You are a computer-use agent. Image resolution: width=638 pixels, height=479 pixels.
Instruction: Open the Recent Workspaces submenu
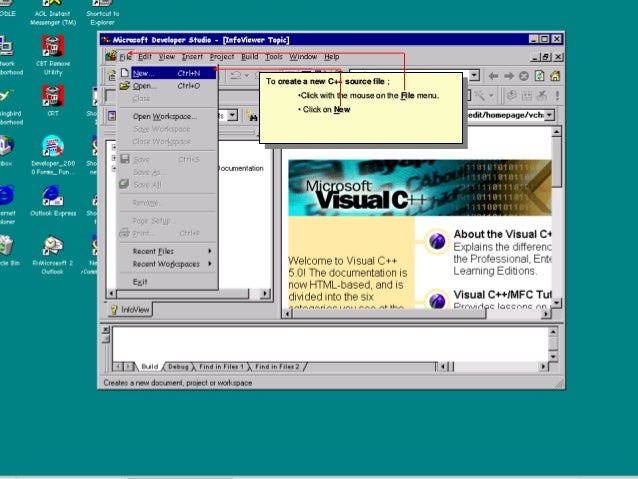(x=167, y=264)
